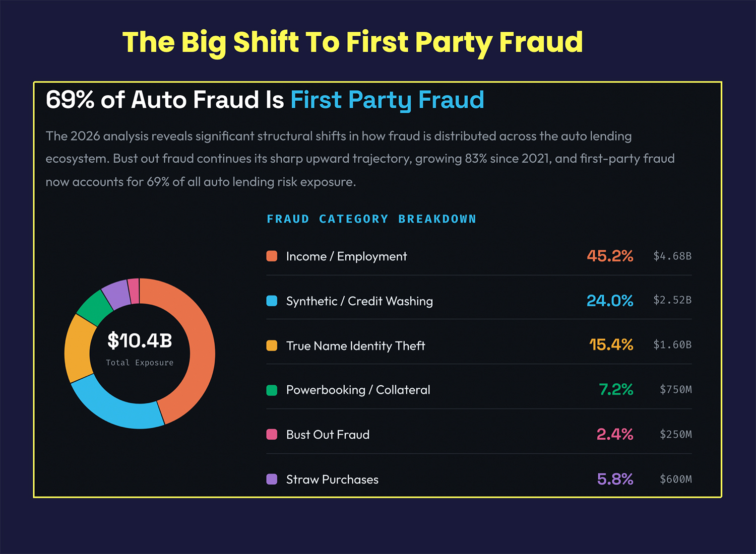Click the yellow donut chart segment
Screen dimensions: 756x554
coord(79,349)
